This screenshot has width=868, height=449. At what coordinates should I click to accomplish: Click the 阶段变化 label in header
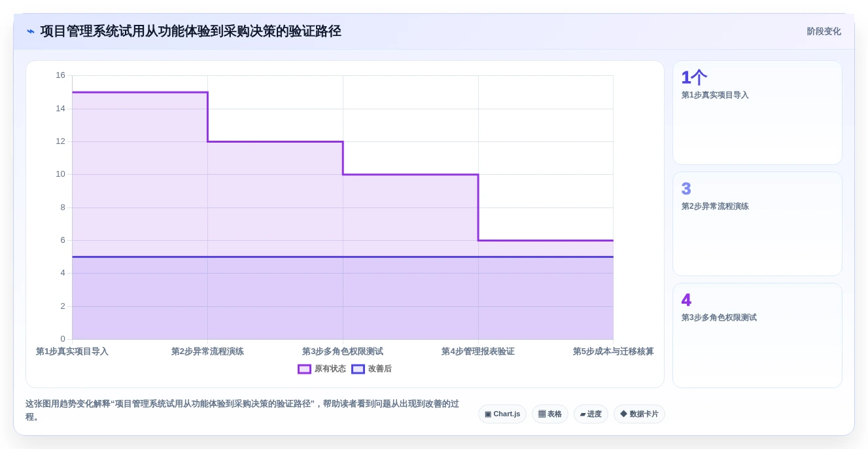point(824,31)
